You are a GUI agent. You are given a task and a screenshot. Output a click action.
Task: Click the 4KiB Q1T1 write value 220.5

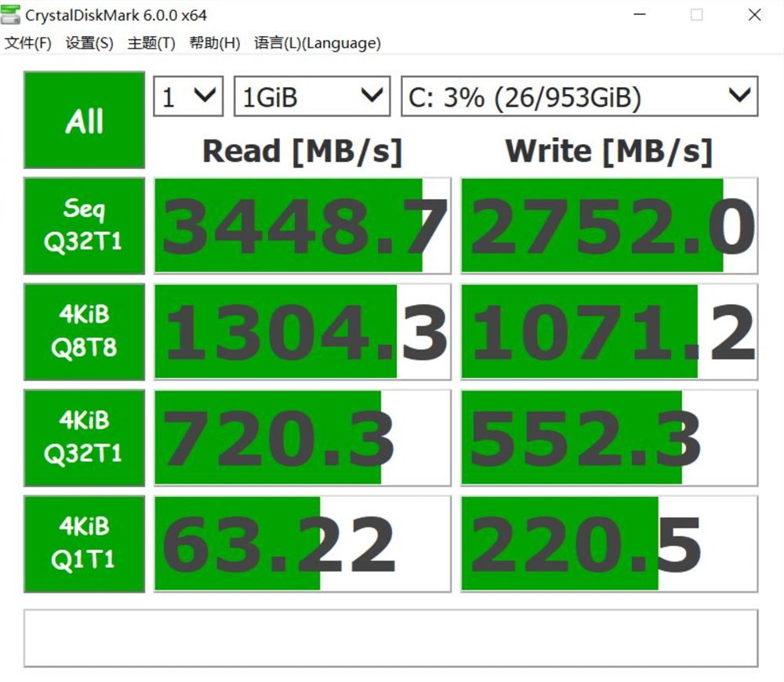(609, 544)
